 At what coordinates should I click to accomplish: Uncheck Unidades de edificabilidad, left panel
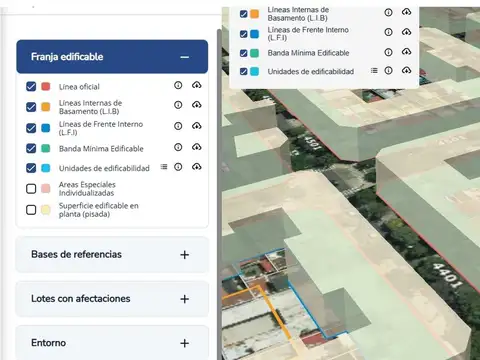click(x=31, y=168)
